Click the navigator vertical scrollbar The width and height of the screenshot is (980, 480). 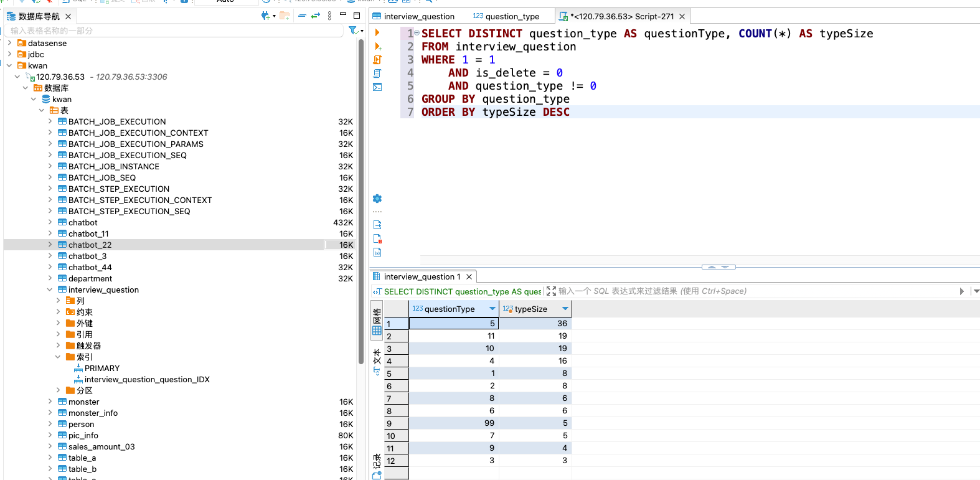pos(361,202)
